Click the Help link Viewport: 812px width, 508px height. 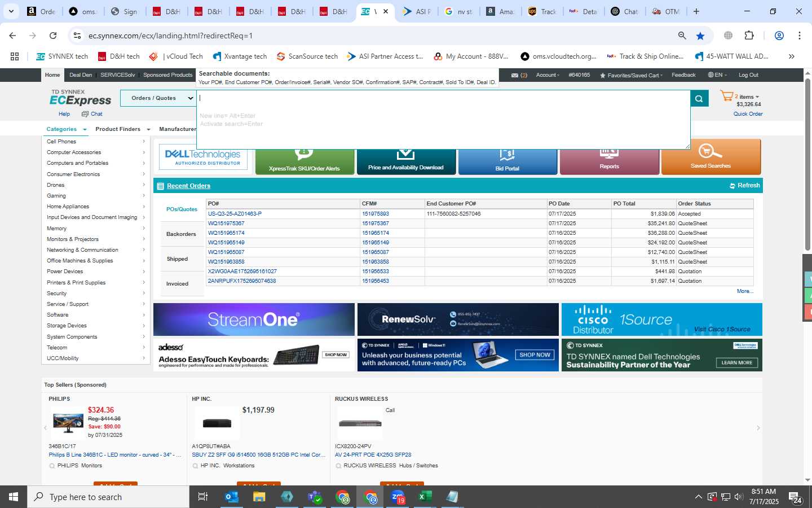point(64,114)
